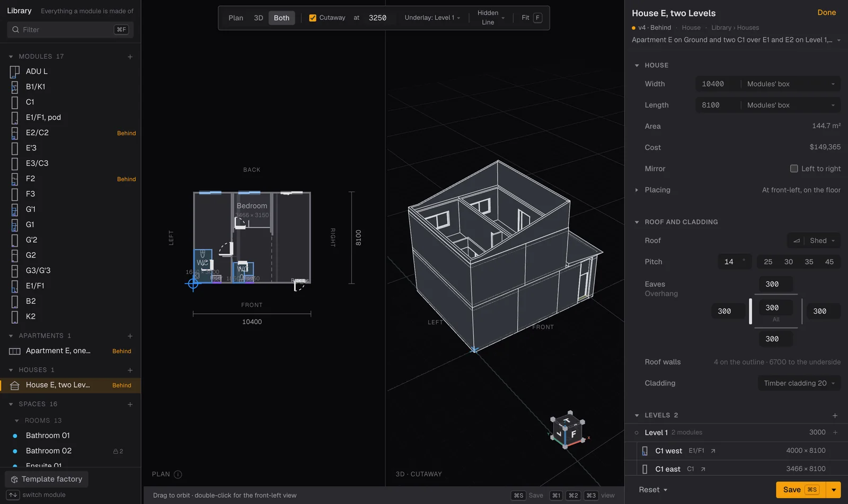Click the House E house icon
Viewport: 848px width, 504px height.
point(15,385)
